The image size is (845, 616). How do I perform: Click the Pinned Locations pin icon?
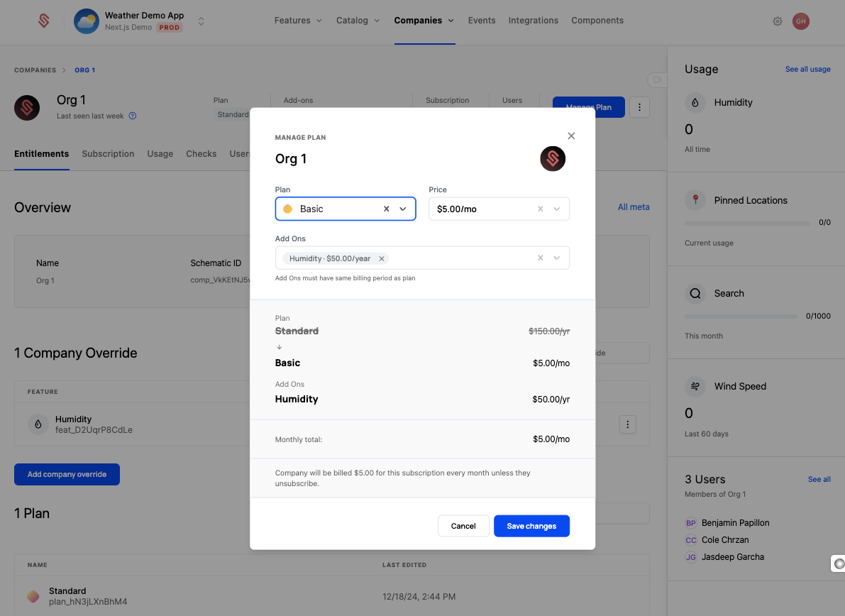click(695, 200)
